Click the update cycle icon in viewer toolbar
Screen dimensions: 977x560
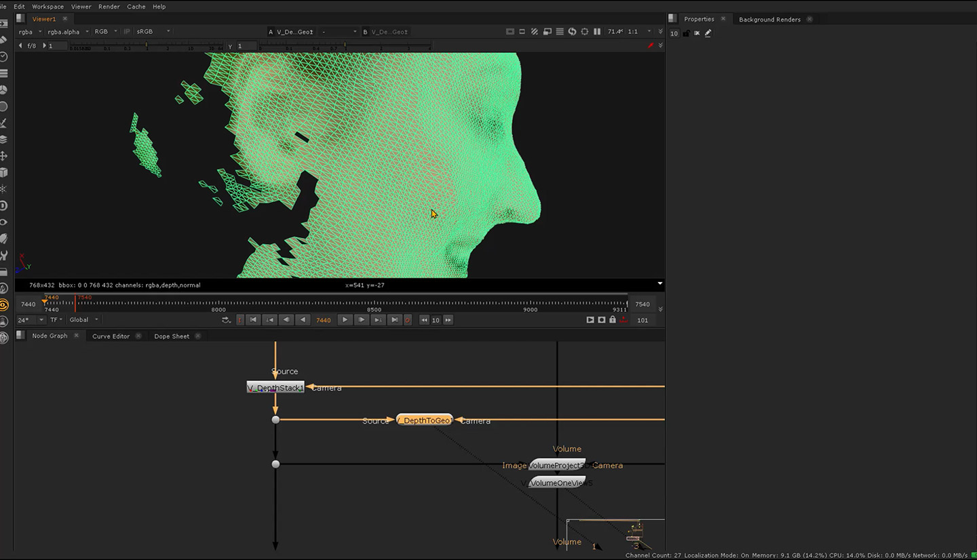(572, 31)
